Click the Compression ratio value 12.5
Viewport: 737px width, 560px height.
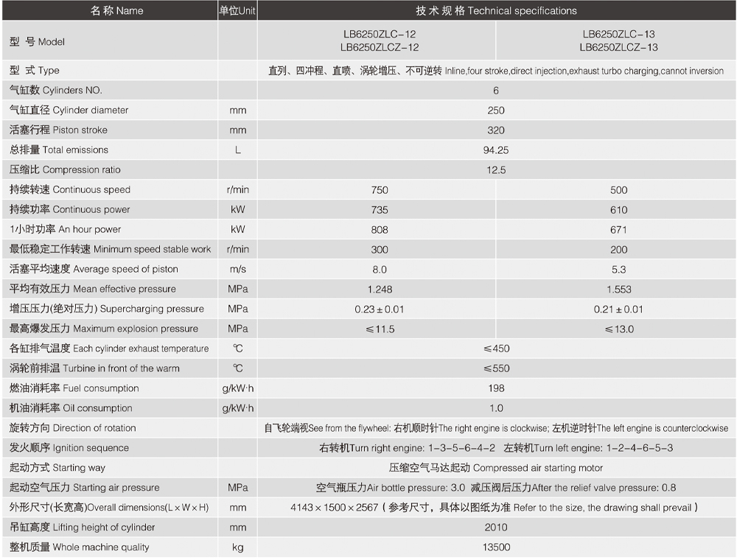tap(496, 170)
